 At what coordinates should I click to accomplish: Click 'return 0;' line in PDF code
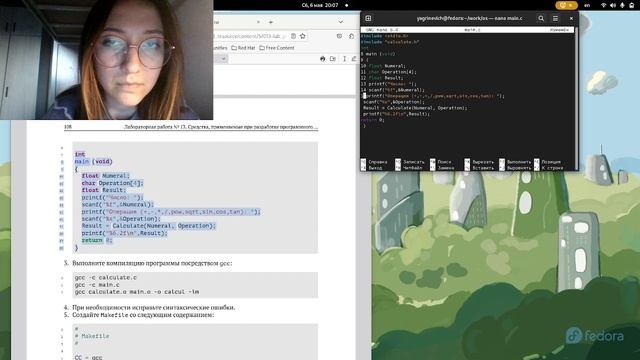[96, 240]
